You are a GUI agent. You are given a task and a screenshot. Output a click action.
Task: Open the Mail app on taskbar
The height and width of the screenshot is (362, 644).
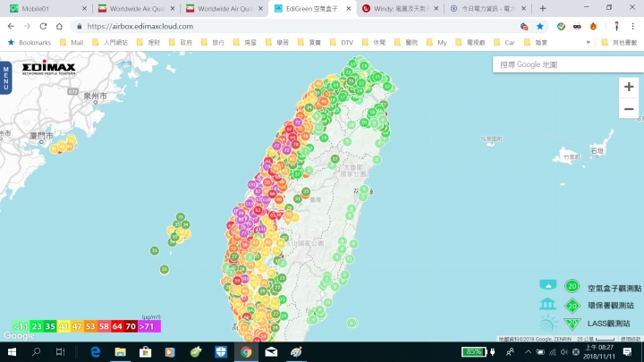pyautogui.click(x=271, y=352)
